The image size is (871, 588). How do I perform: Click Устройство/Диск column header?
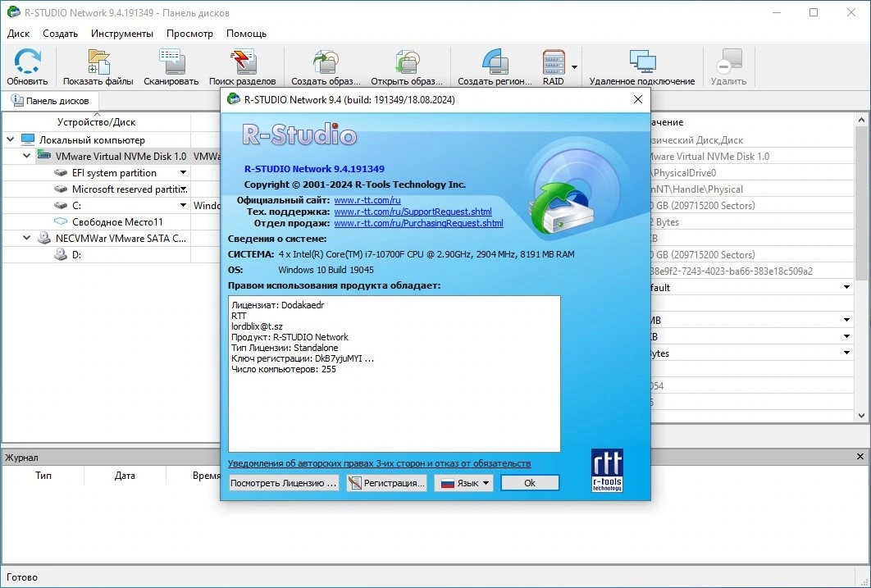[96, 122]
